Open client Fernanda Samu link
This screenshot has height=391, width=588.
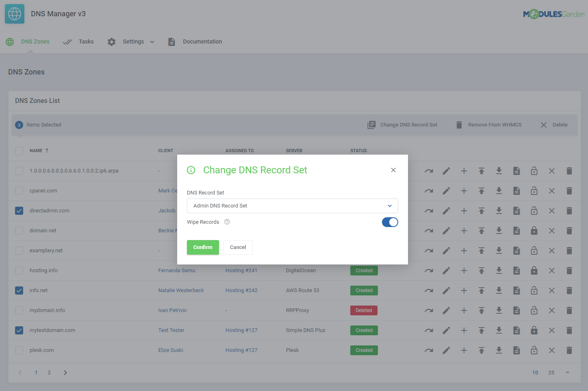(176, 271)
